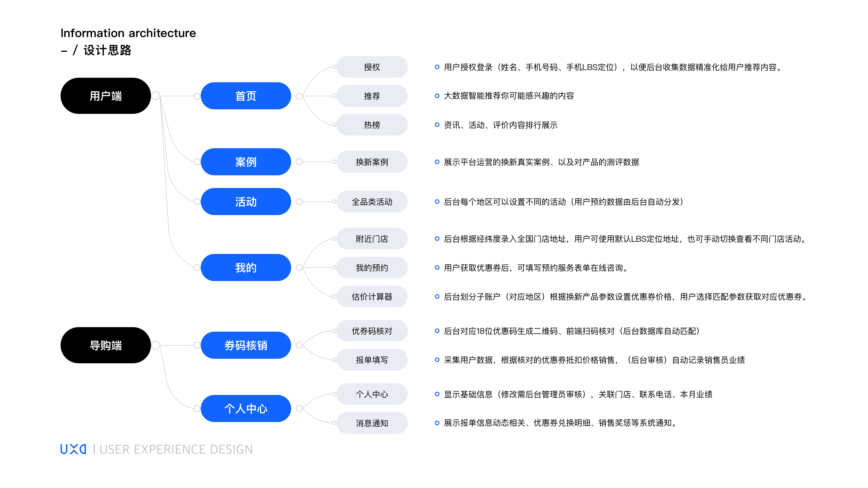Viewport: 868px width, 488px height.
Task: Click the UXD logo at bottom left
Action: [x=72, y=449]
